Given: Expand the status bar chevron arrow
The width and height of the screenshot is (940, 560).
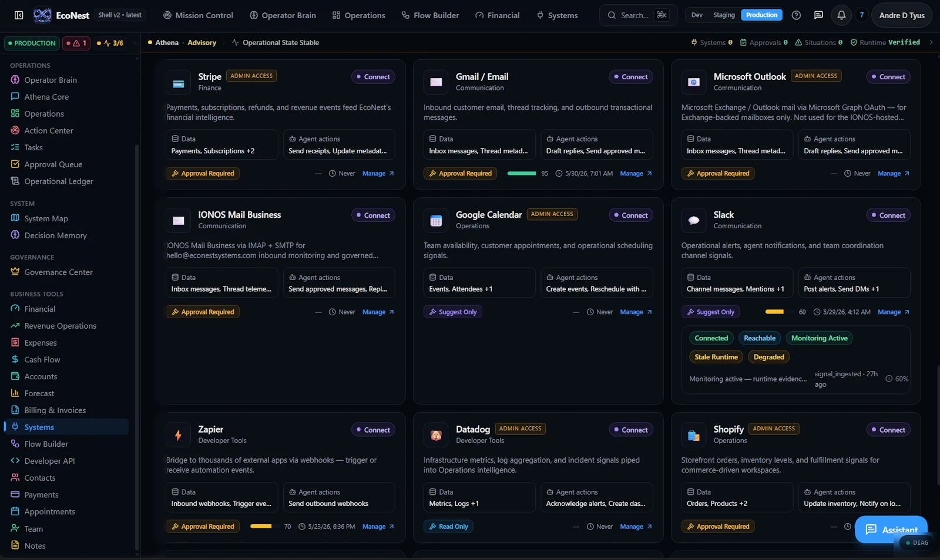Looking at the screenshot, I should click(x=931, y=42).
